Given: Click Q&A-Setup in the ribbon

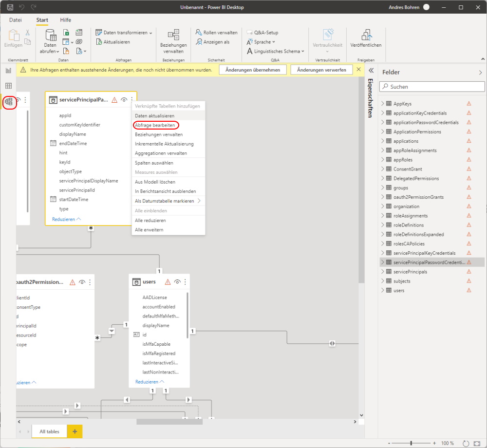Looking at the screenshot, I should tap(263, 32).
